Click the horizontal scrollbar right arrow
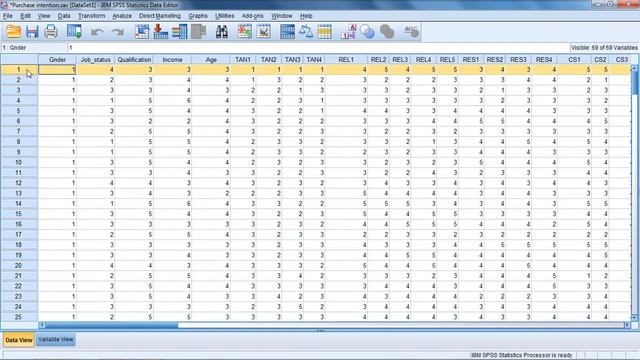 point(627,325)
